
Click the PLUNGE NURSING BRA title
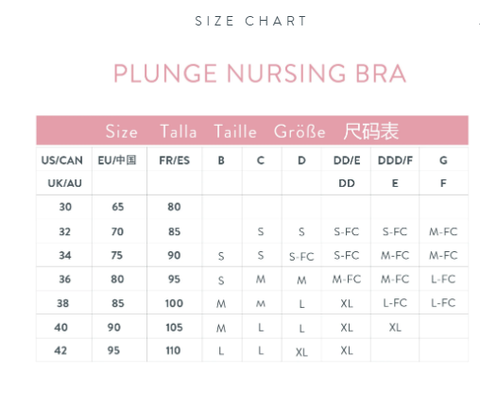260,73
